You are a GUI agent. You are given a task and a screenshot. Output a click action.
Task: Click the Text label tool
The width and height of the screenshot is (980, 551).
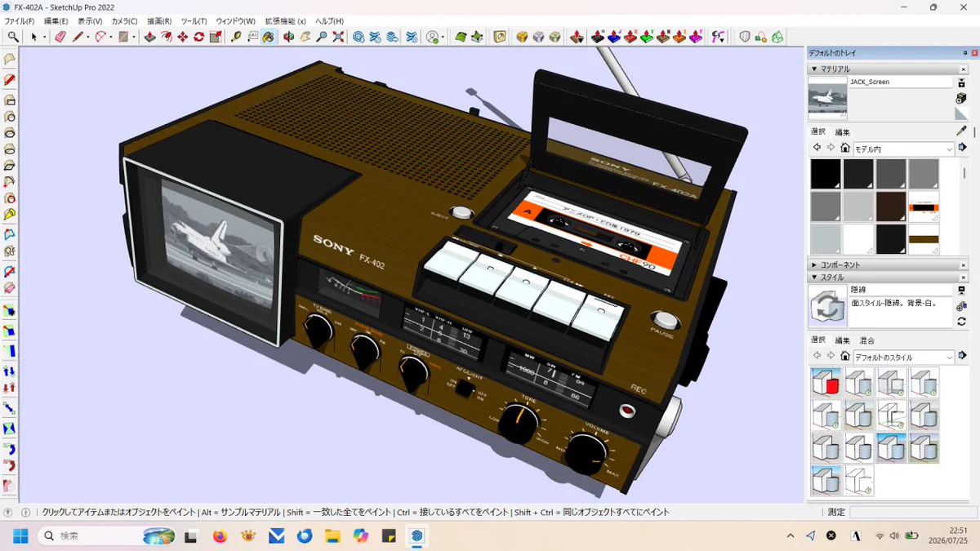coord(252,37)
